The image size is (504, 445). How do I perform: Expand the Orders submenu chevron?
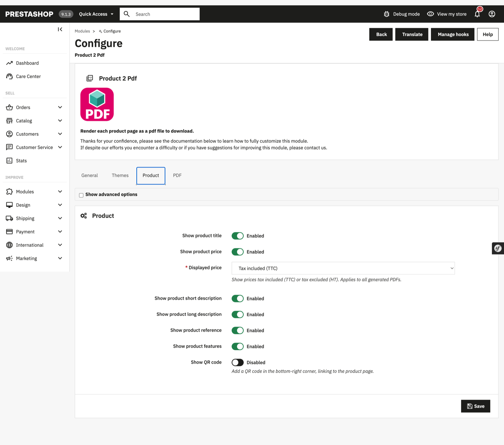coord(60,107)
